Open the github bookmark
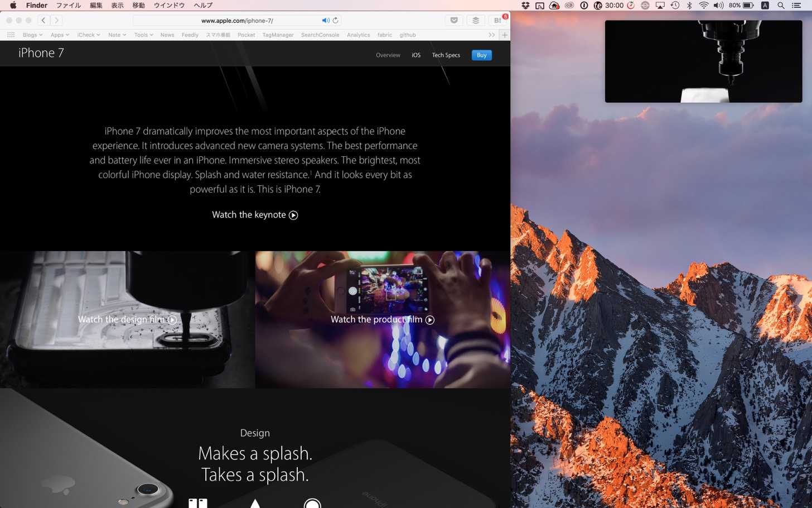The width and height of the screenshot is (812, 508). click(408, 35)
